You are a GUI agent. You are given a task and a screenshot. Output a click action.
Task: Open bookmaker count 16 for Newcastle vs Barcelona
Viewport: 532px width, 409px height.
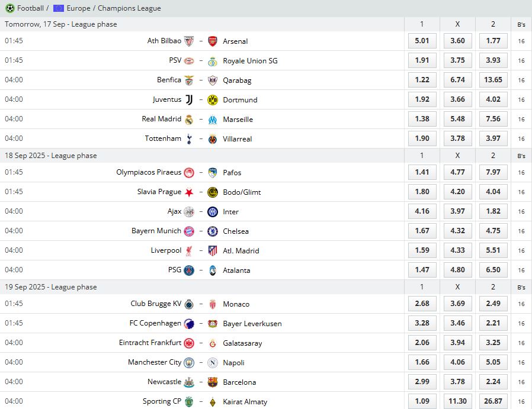click(521, 382)
